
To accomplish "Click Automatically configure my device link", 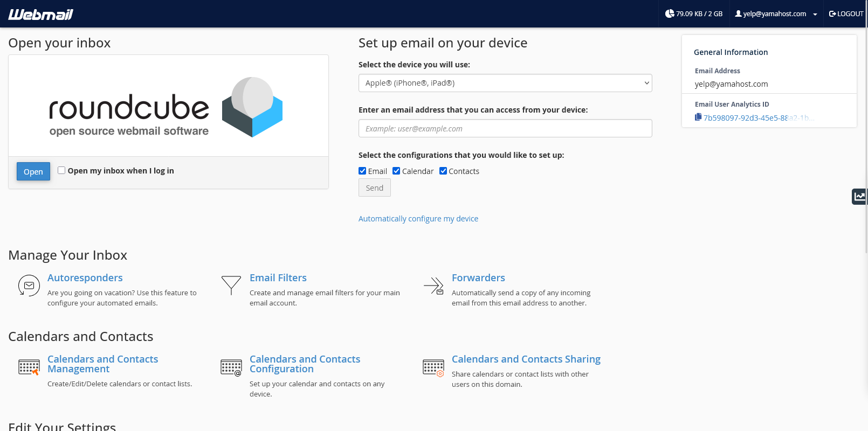I will 418,219.
